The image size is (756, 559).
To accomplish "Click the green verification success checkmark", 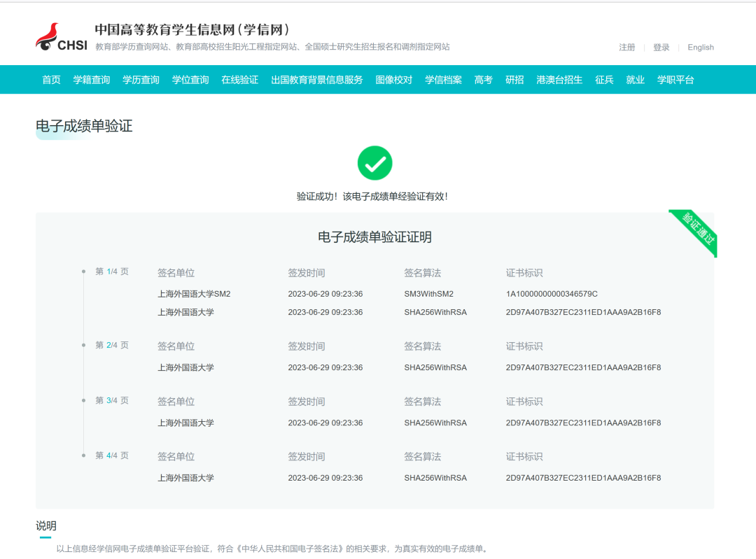I will point(375,163).
